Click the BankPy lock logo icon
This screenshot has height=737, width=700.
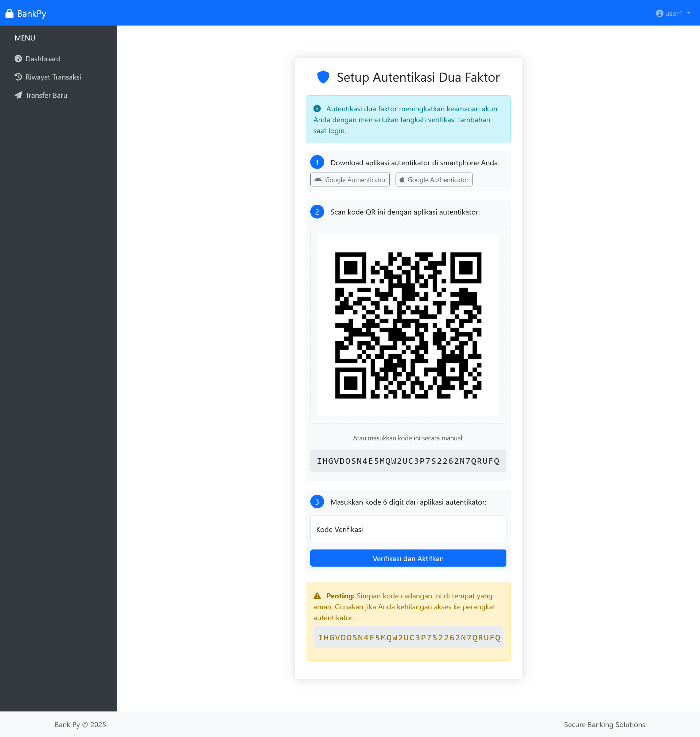9,13
